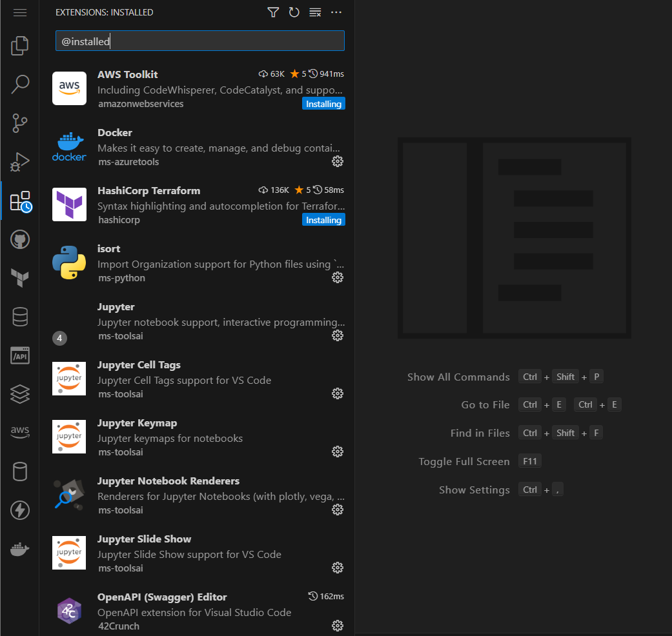The image size is (672, 636).
Task: Open the GitHub view in the sidebar
Action: point(19,239)
